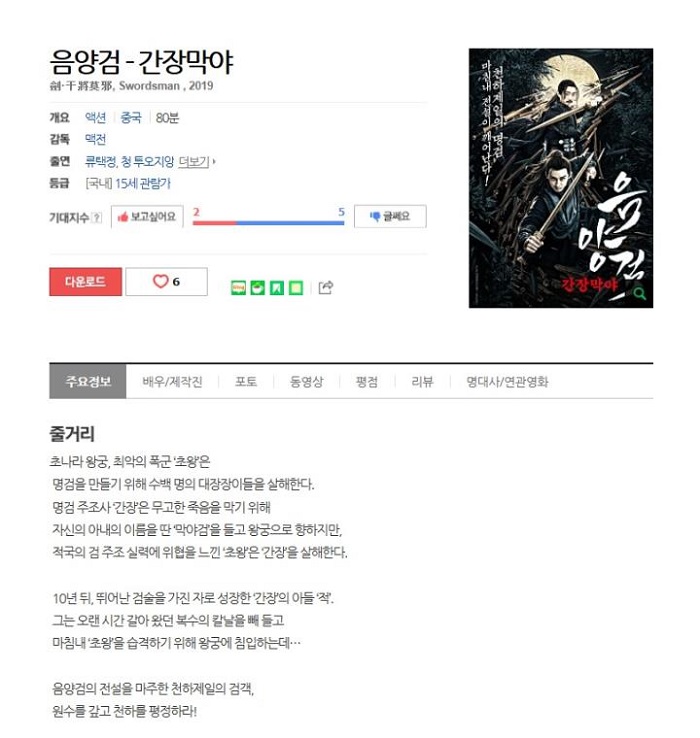Vote 보고싶어요 thumbs-up button

click(x=147, y=217)
